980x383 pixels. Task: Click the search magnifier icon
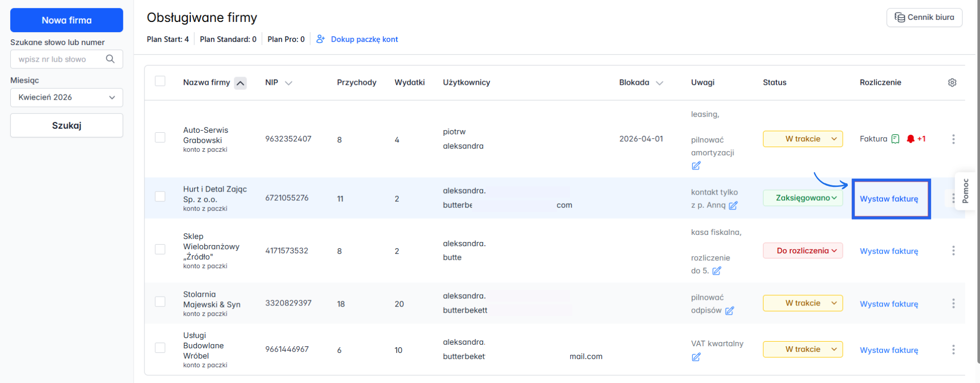click(x=110, y=59)
